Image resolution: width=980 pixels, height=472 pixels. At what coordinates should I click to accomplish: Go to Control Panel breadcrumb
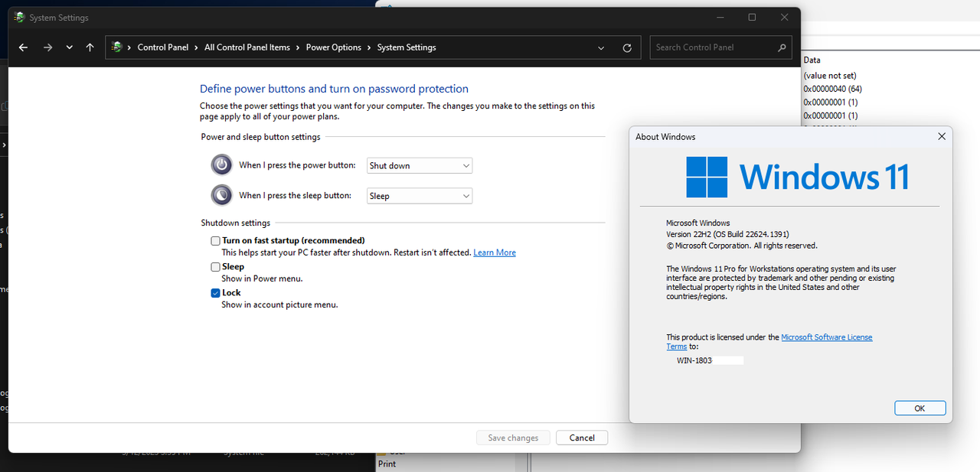click(x=163, y=47)
